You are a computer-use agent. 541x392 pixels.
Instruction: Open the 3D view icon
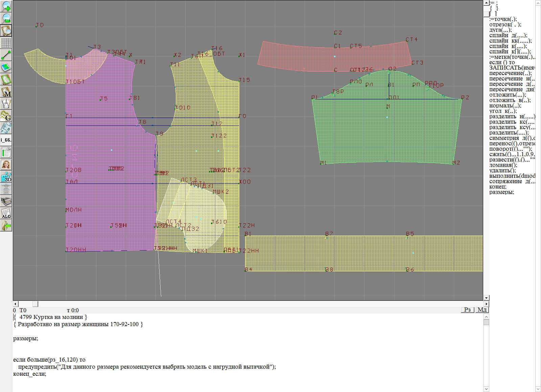6,177
